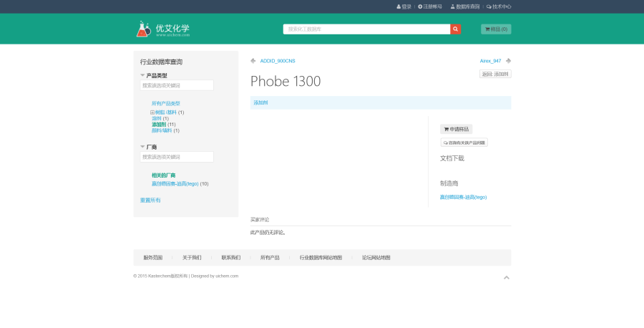
Task: Select 所有产品类型 in sidebar
Action: point(166,104)
